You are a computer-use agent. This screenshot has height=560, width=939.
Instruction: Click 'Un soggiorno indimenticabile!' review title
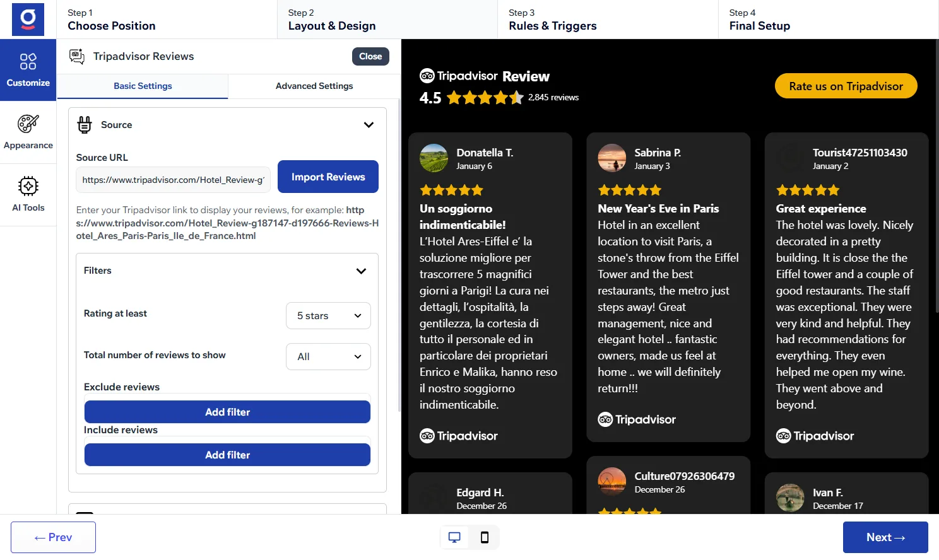pos(463,217)
